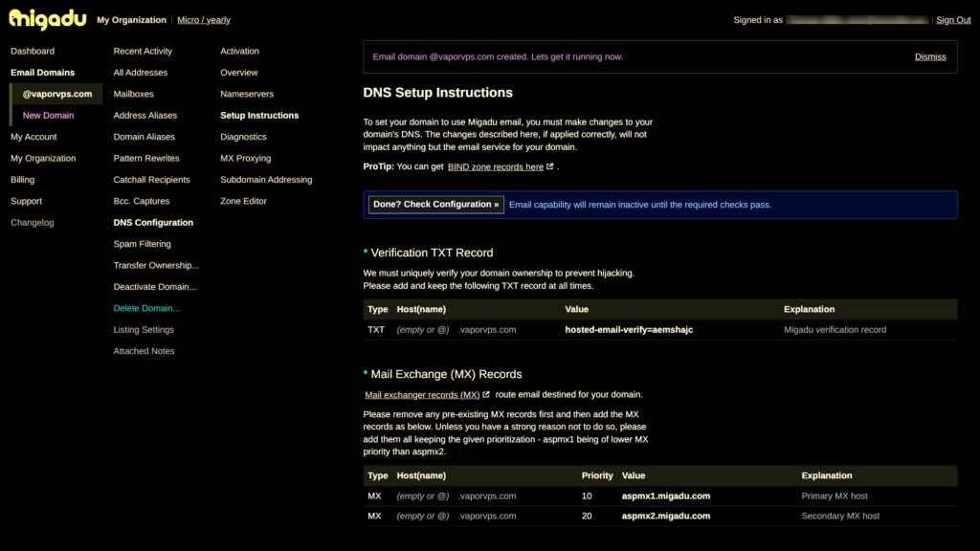Open the Micro / yearly plan link
This screenshot has height=551, width=980.
pyautogui.click(x=204, y=20)
